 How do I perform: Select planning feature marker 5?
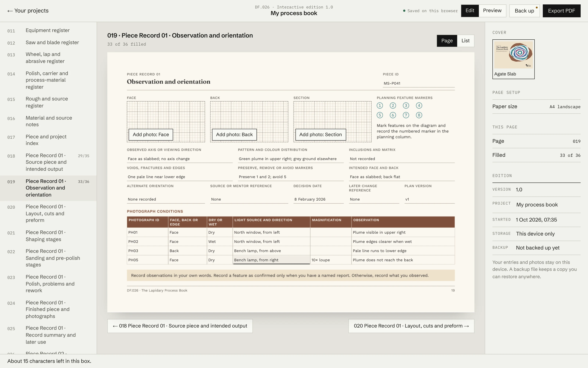(380, 115)
